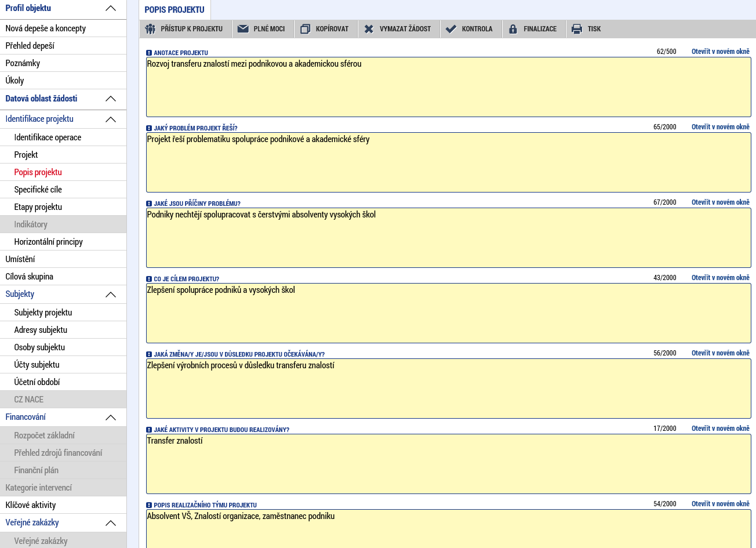Click the copy icon next to Kopírovat
The width and height of the screenshot is (756, 548).
click(305, 29)
